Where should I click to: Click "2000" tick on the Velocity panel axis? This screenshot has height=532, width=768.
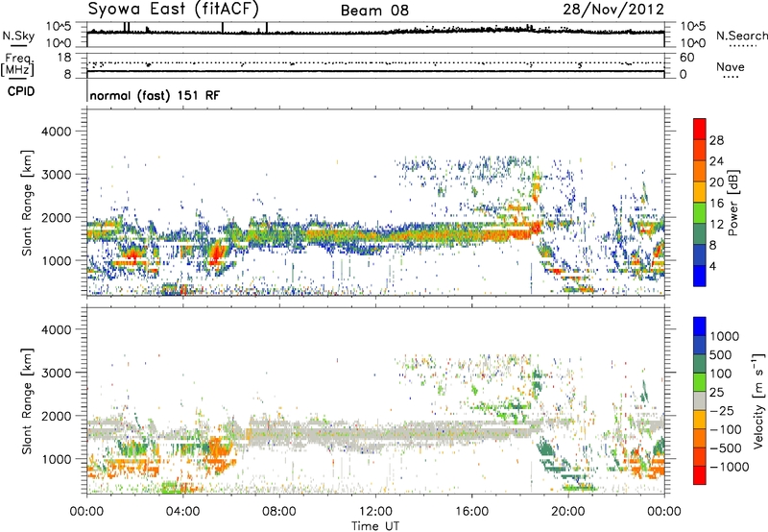(56, 417)
